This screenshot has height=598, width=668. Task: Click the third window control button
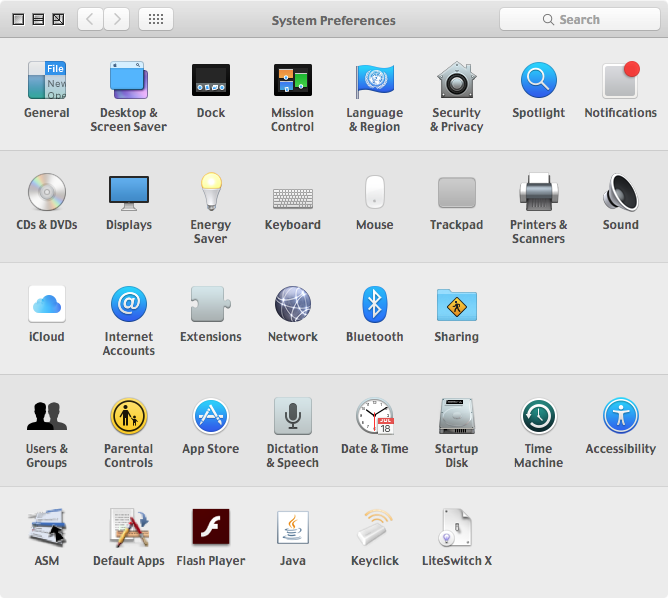pos(58,19)
